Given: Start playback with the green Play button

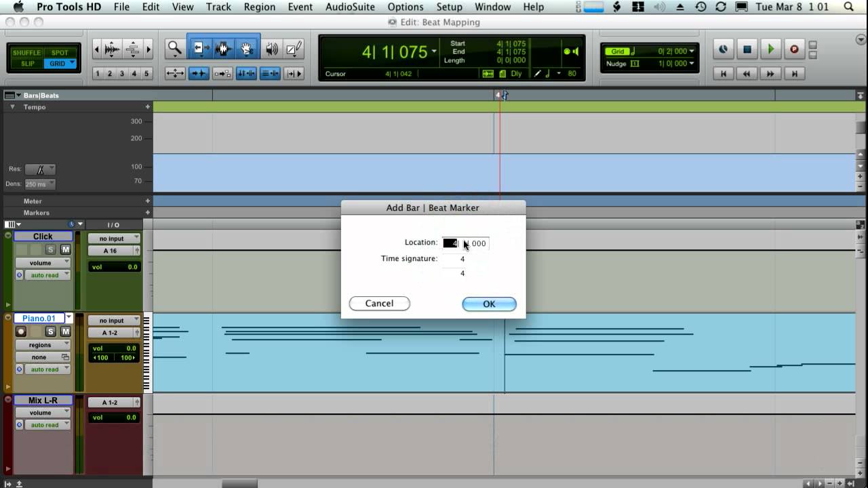Looking at the screenshot, I should (770, 49).
